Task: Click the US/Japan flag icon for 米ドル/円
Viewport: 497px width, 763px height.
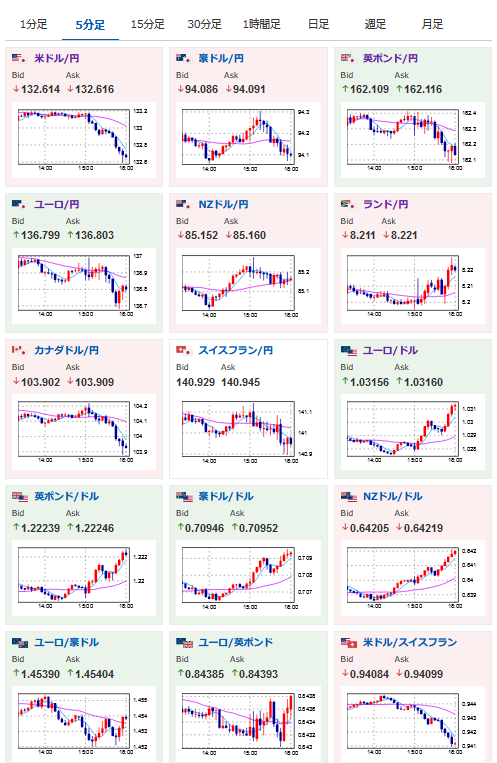Action: pos(19,58)
